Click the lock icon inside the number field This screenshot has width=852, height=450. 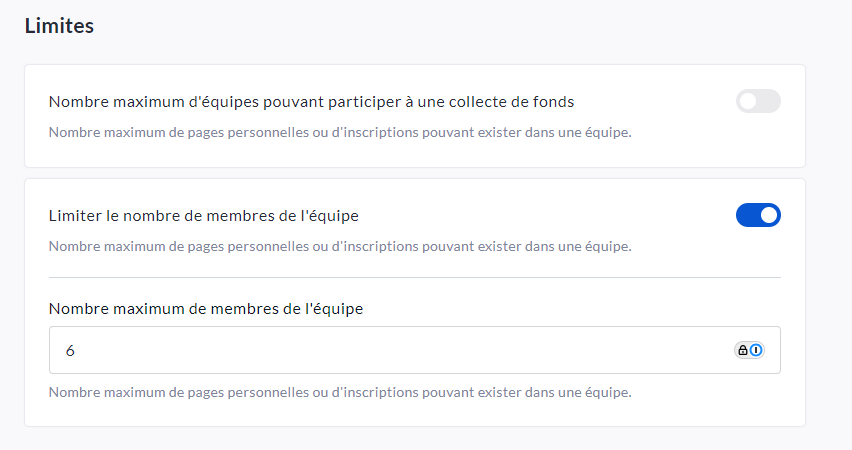[x=743, y=350]
